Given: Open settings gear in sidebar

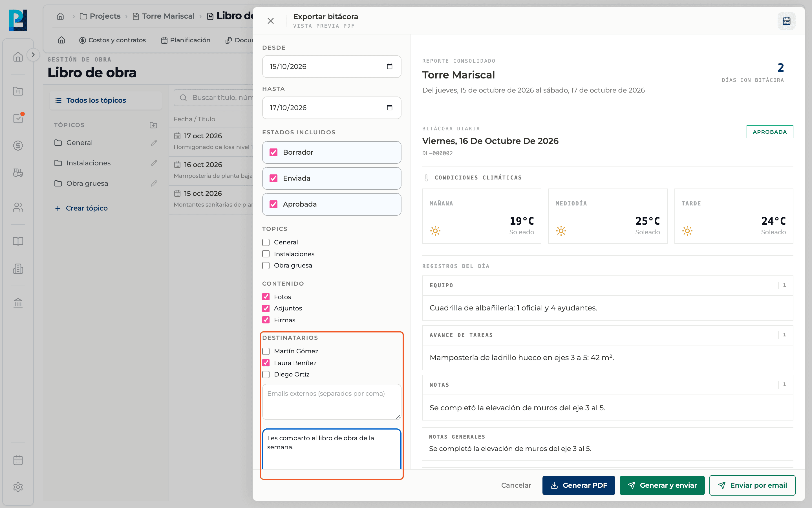Looking at the screenshot, I should point(18,487).
